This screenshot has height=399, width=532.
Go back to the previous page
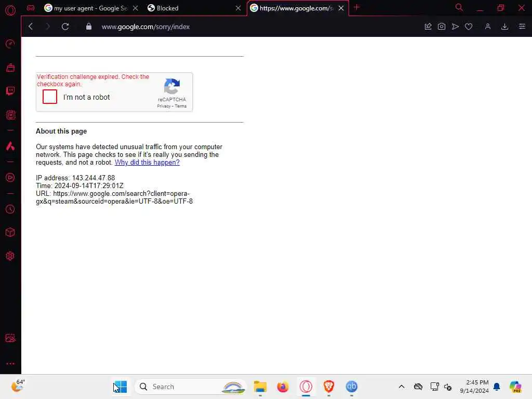[31, 26]
